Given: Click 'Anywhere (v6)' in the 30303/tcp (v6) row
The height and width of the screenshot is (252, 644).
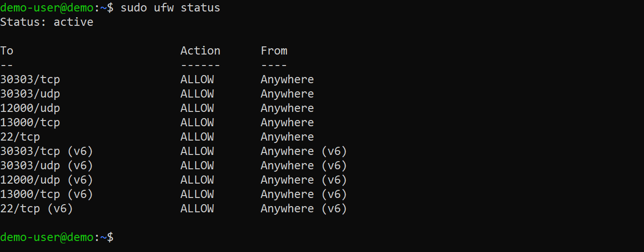Looking at the screenshot, I should click(x=304, y=151).
